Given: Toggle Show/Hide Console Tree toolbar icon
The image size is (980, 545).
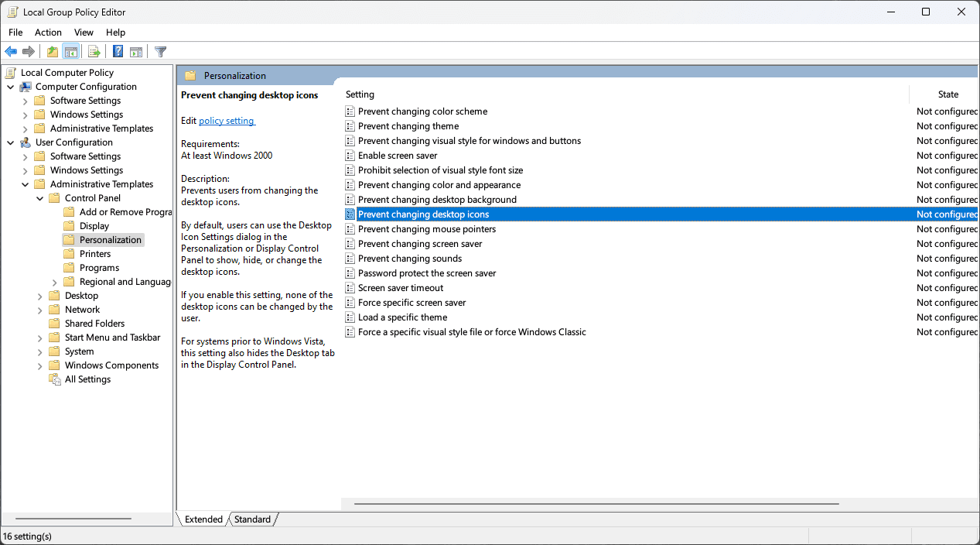Looking at the screenshot, I should 70,52.
